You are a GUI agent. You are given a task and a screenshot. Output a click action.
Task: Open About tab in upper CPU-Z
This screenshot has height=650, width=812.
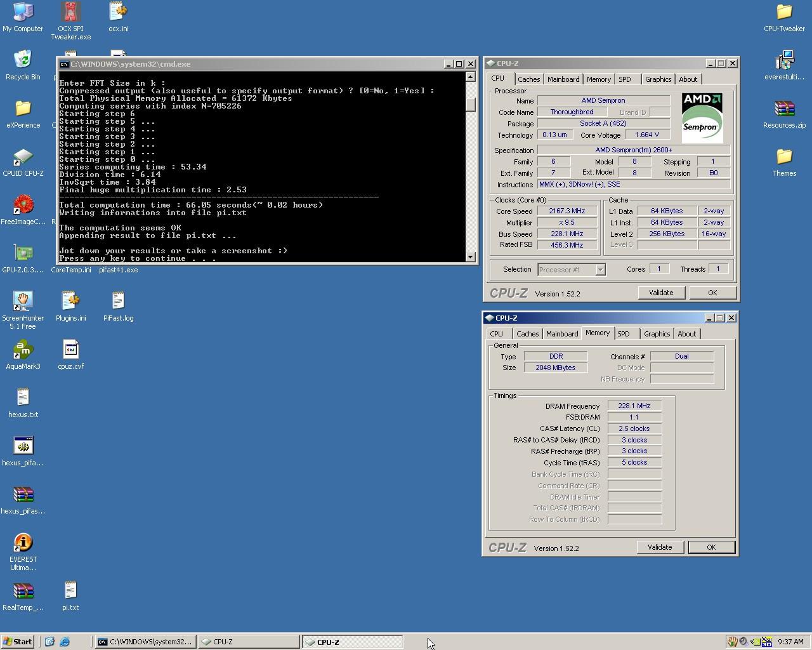[688, 79]
